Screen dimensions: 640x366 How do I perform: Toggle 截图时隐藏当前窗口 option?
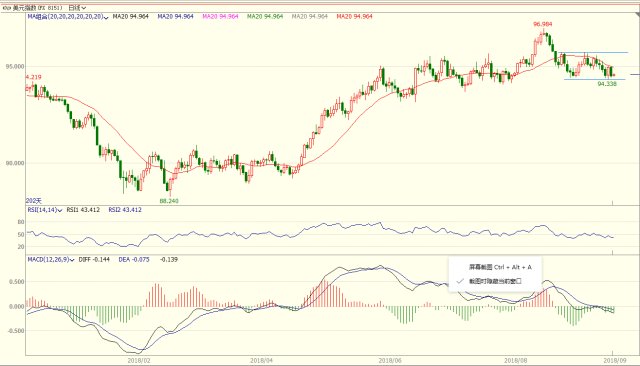(495, 281)
